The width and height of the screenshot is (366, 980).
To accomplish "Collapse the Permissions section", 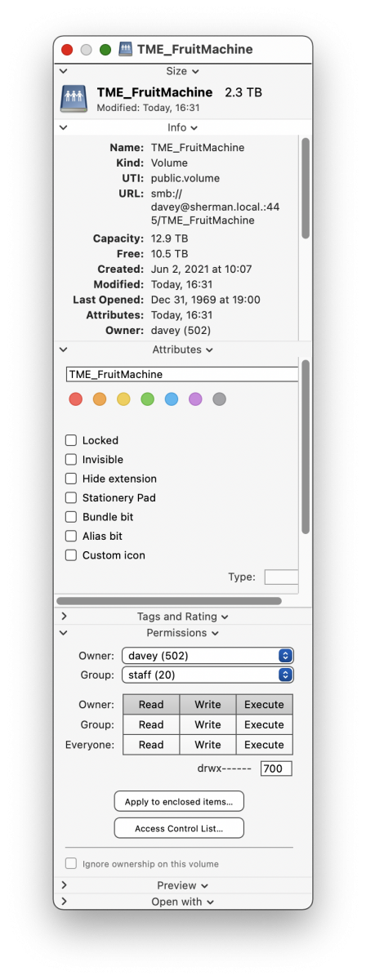I will [x=183, y=633].
